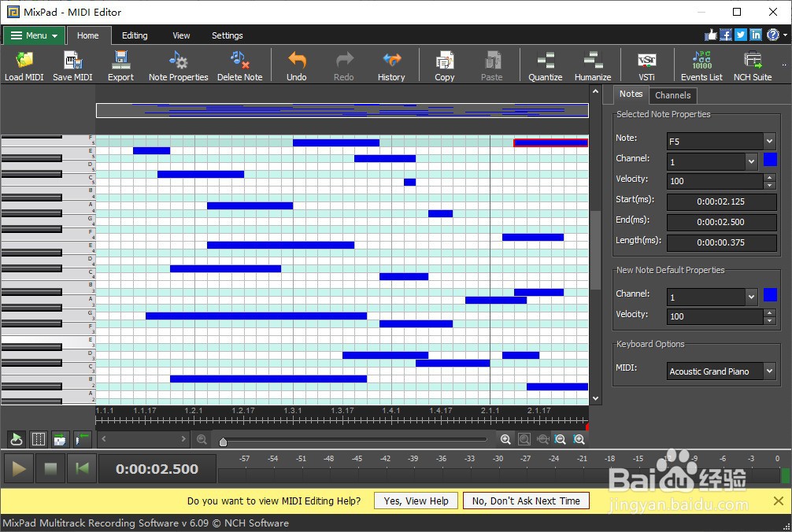Switch to the View tab
Screen dimensions: 792x532
[181, 35]
